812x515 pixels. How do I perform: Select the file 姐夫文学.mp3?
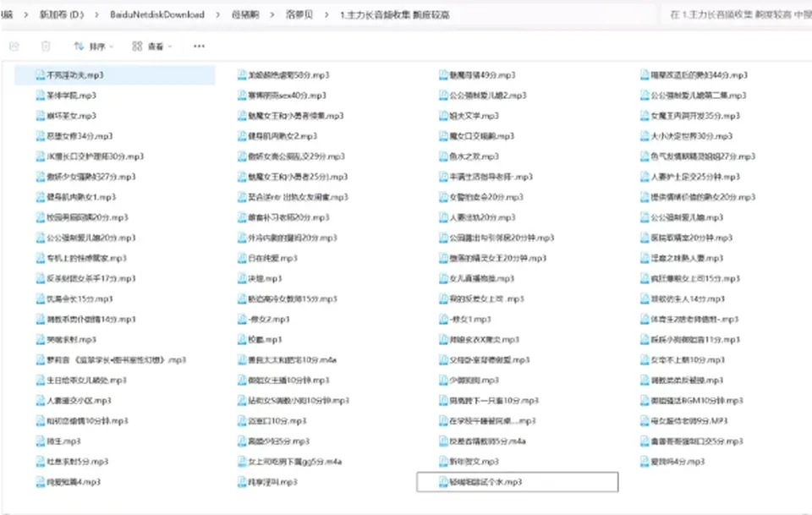[469, 116]
